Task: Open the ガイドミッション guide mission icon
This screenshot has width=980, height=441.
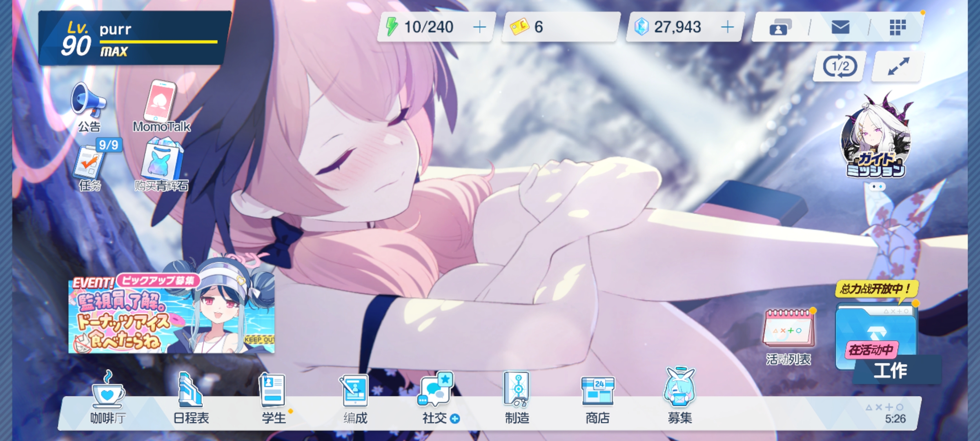Action: click(x=876, y=136)
